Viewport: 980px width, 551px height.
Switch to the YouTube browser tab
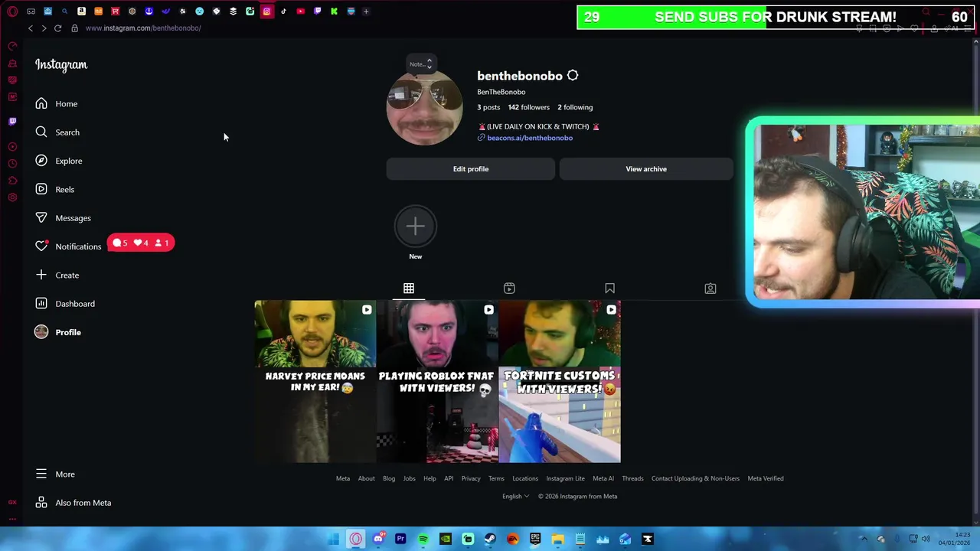coord(300,11)
